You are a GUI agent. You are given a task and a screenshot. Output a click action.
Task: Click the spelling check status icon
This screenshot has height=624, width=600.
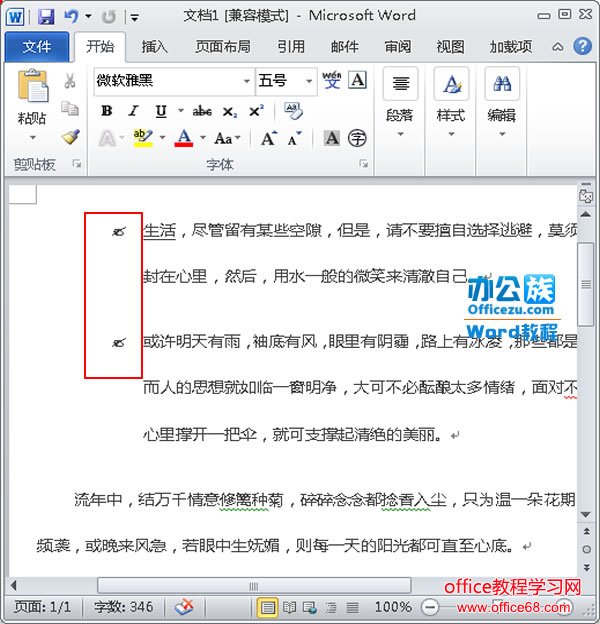184,607
